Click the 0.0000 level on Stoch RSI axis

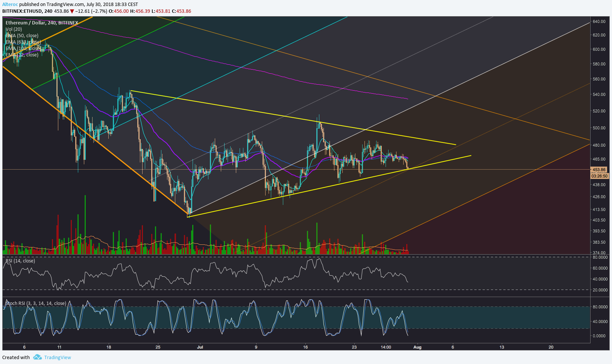(x=599, y=336)
